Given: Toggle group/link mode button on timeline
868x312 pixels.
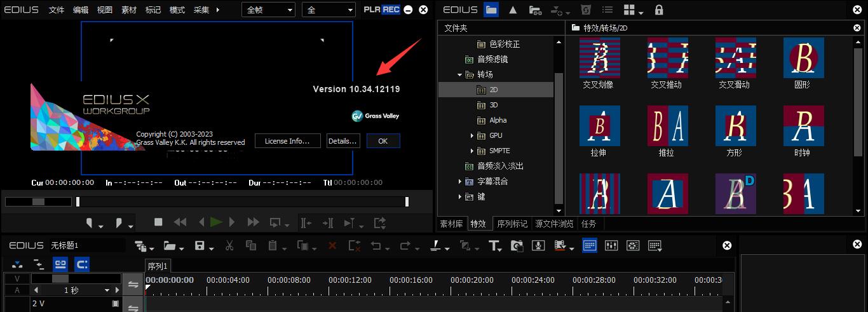Looking at the screenshot, I should (60, 264).
